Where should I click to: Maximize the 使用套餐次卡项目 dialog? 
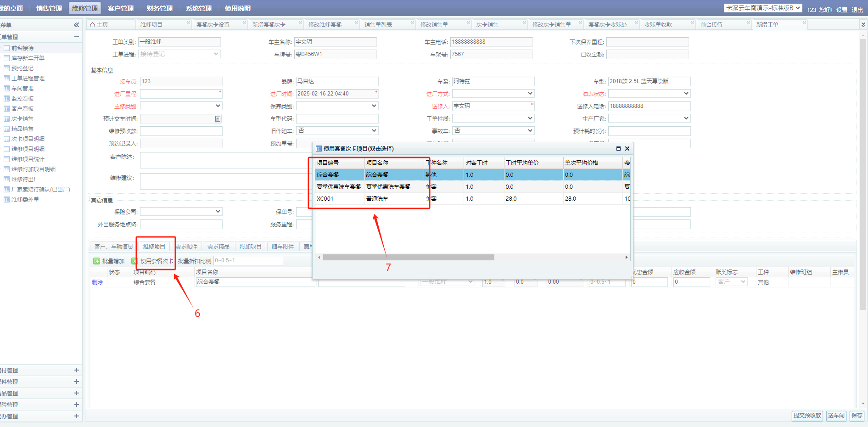click(x=618, y=149)
